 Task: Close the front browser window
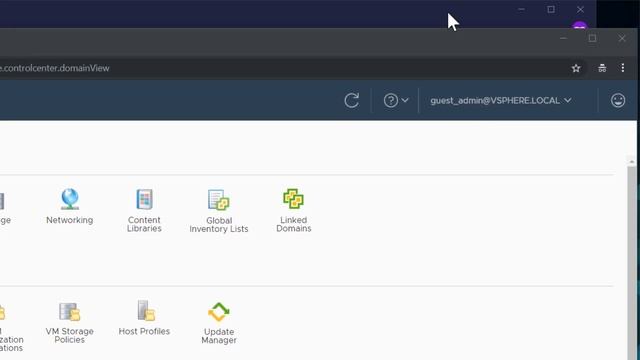pyautogui.click(x=622, y=38)
